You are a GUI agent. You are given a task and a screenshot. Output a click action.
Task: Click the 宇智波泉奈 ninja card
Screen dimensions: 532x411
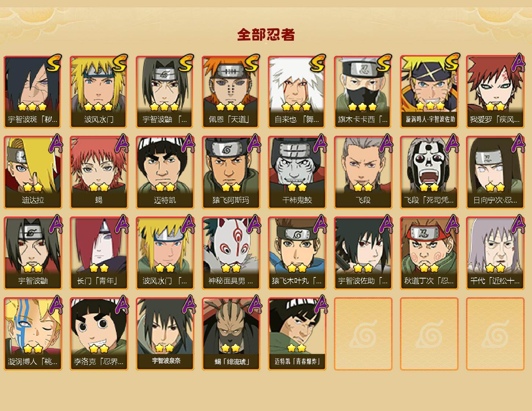pos(165,334)
